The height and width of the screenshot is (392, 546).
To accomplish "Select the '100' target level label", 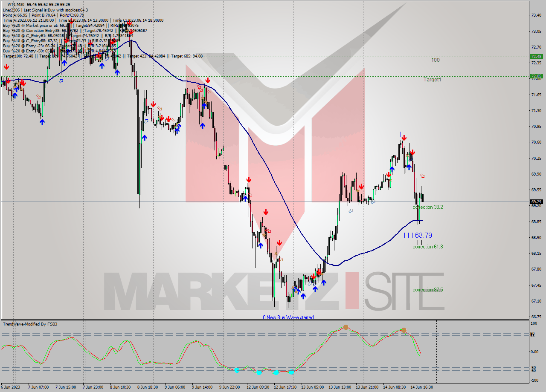I will tap(435, 60).
